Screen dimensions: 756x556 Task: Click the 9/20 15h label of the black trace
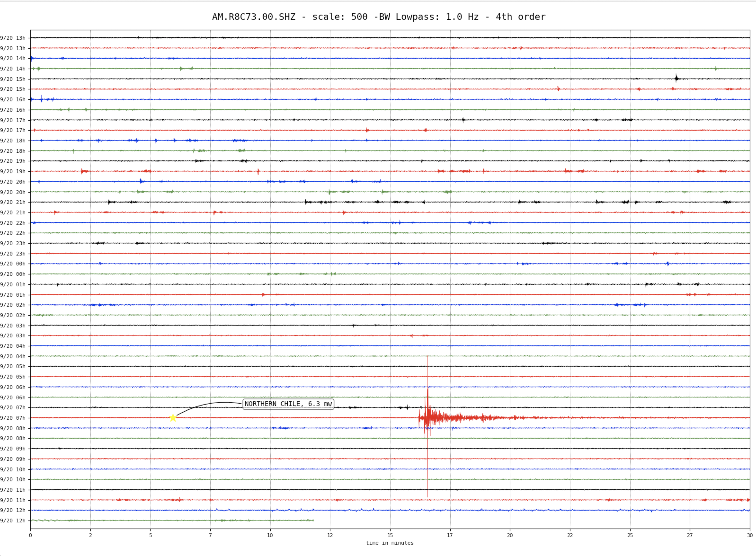[13, 79]
